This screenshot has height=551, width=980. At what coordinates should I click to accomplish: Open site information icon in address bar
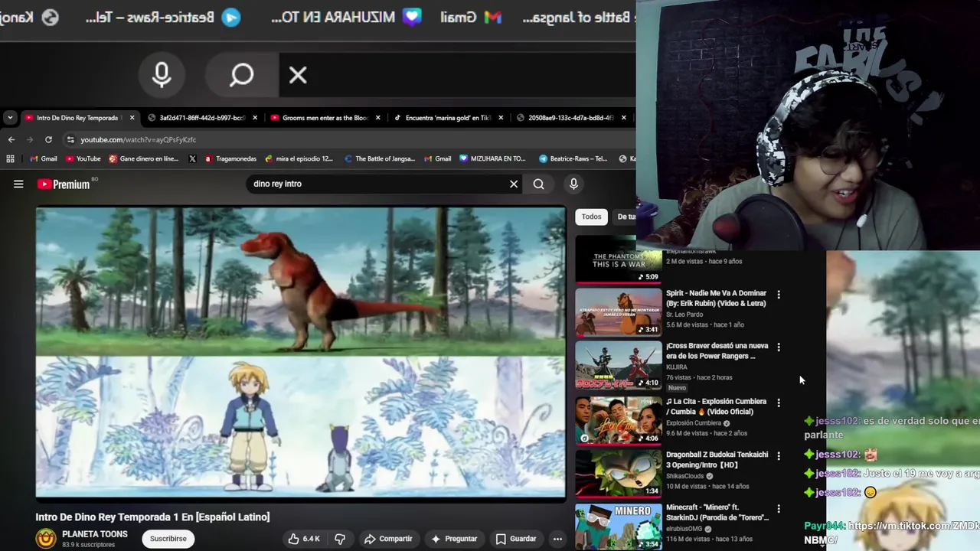70,140
